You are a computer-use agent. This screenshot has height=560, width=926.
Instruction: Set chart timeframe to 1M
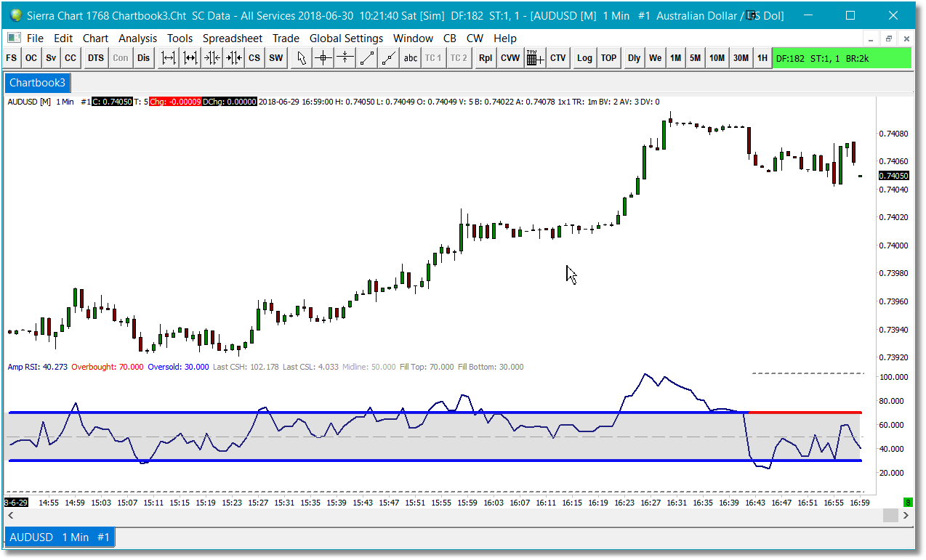point(676,58)
